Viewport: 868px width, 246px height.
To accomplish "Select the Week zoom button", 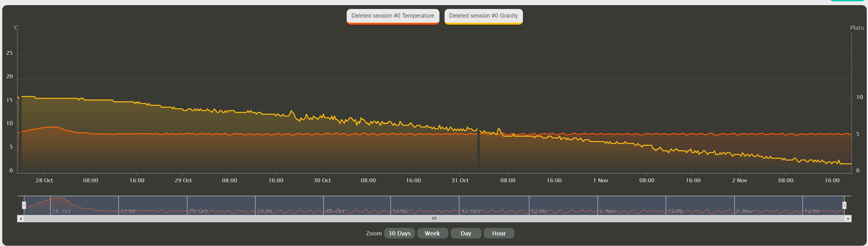I will point(432,233).
